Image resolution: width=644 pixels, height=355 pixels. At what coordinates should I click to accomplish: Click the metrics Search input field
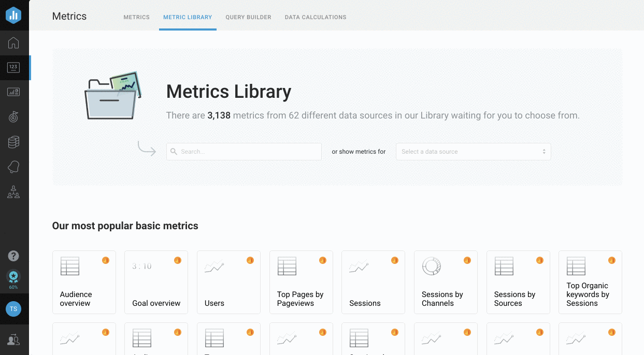(x=244, y=152)
